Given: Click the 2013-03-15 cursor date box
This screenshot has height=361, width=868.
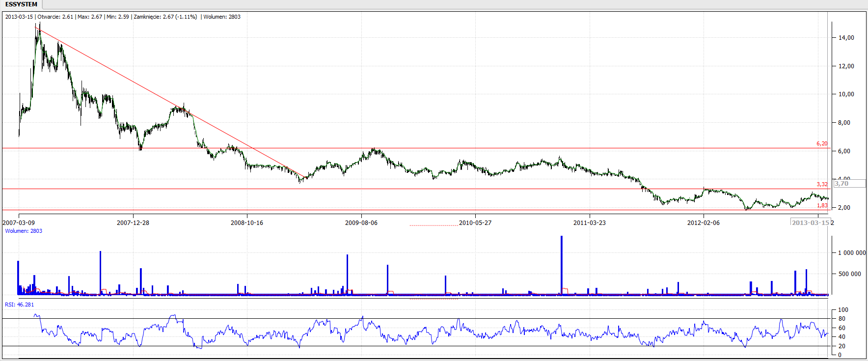Looking at the screenshot, I should (x=811, y=222).
